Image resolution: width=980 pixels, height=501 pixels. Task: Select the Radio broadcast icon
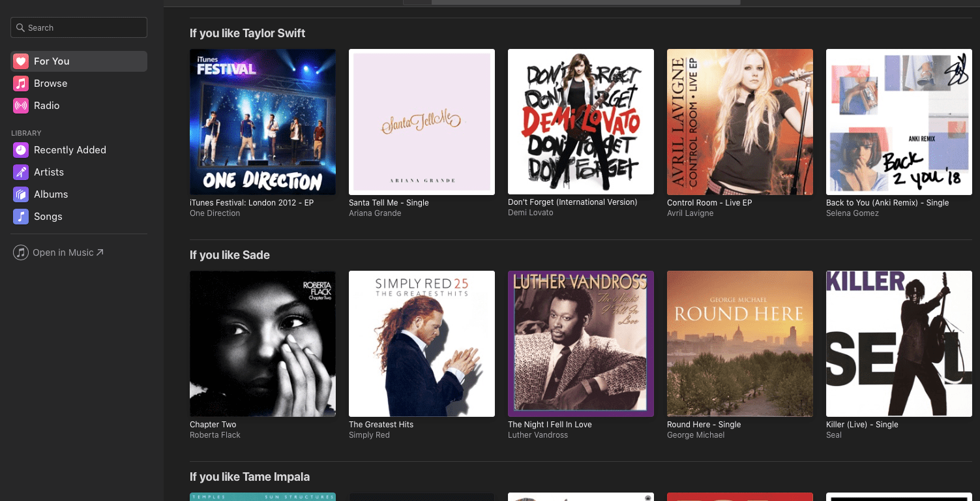pyautogui.click(x=21, y=106)
